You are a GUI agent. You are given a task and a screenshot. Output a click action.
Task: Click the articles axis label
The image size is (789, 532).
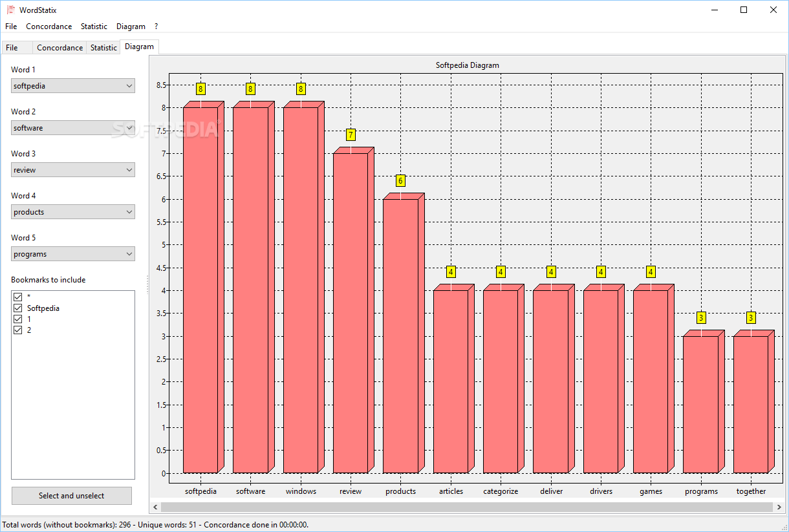tap(451, 491)
